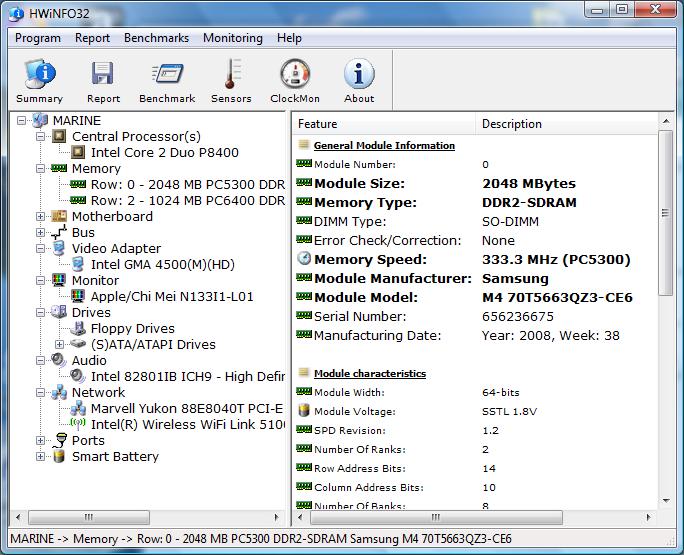Click the tree pane horizontal scrollbar thumb
Image resolution: width=684 pixels, height=555 pixels.
pos(89,517)
